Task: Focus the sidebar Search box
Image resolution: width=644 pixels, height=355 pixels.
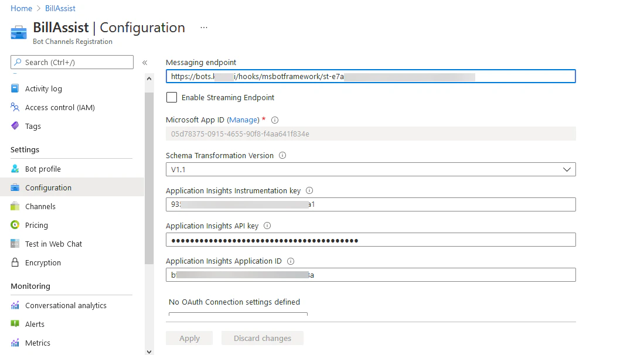Action: (72, 62)
